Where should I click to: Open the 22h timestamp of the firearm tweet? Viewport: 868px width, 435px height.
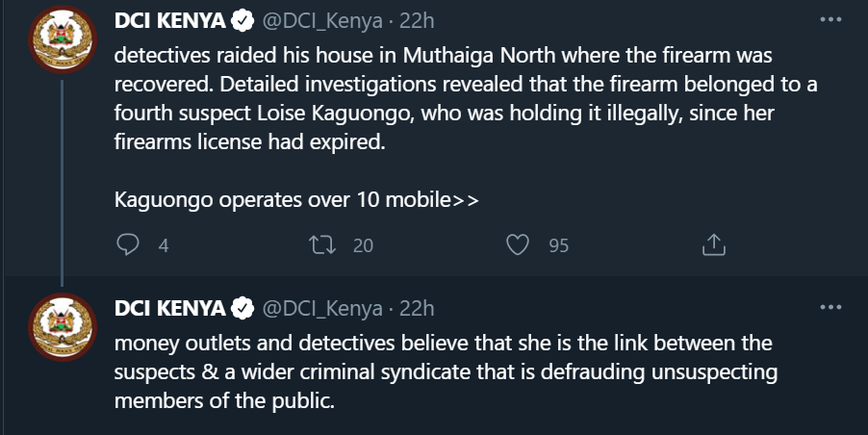click(417, 20)
